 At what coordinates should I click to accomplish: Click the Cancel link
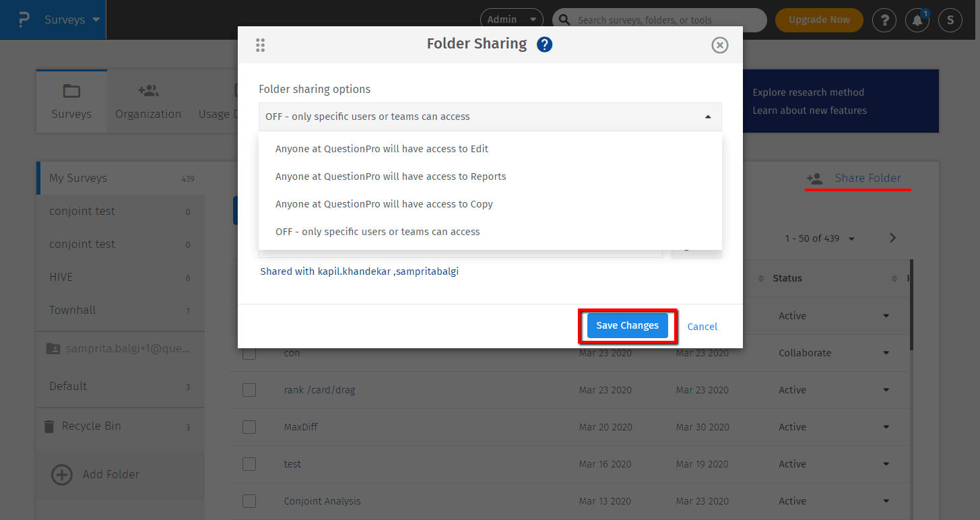pos(702,326)
